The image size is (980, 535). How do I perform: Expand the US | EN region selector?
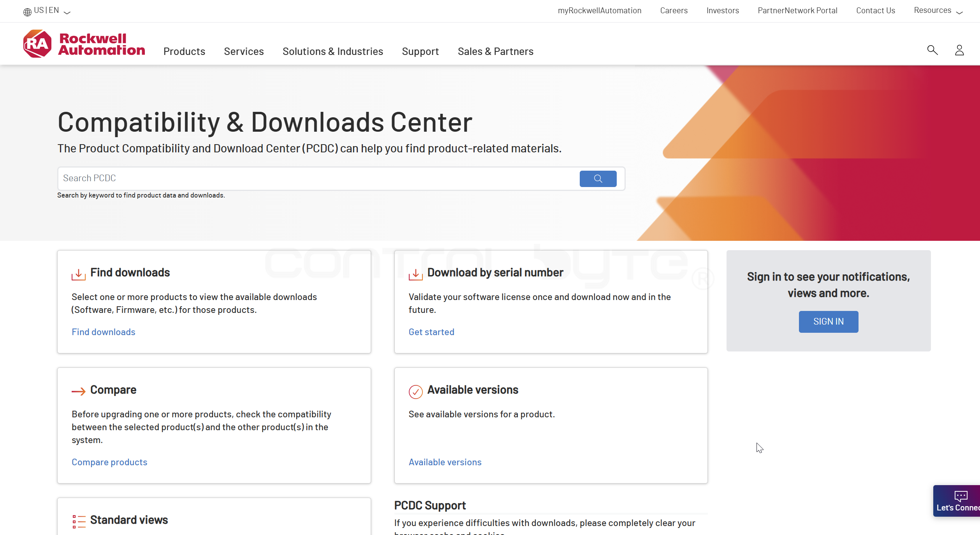tap(47, 11)
